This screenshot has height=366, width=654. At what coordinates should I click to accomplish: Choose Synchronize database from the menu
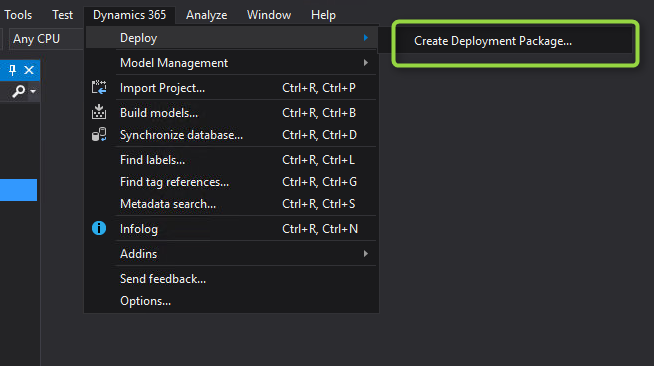231,135
